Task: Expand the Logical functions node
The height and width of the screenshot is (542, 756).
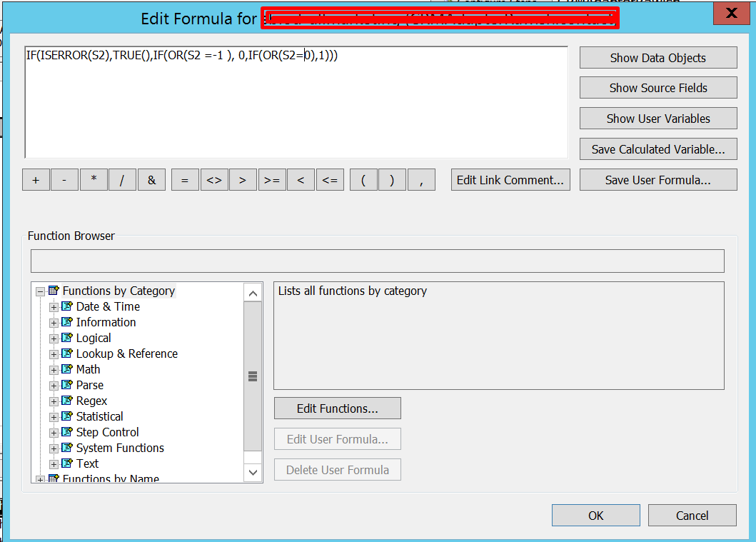Action: pos(54,338)
